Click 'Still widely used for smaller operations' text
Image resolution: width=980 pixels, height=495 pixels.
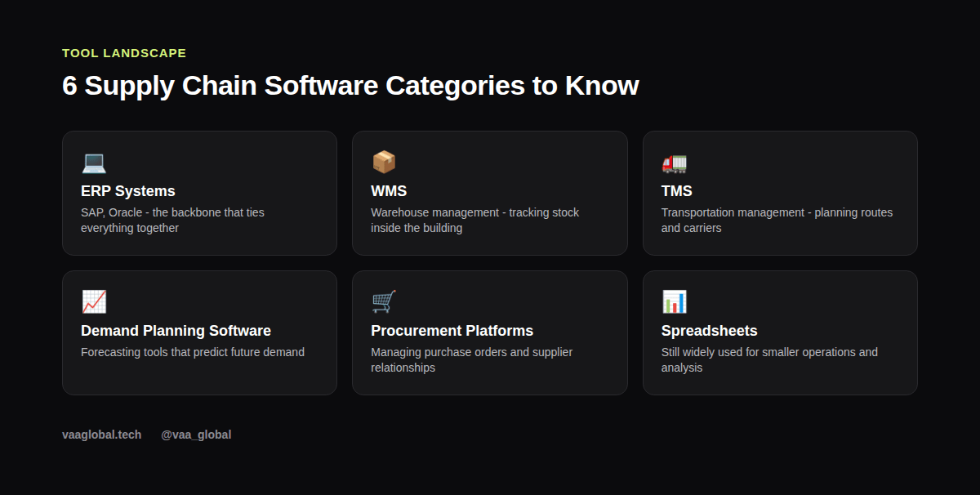point(769,360)
